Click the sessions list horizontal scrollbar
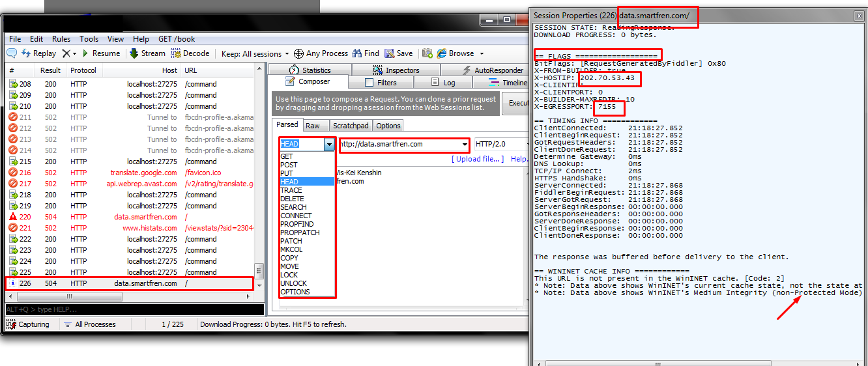The height and width of the screenshot is (366, 868). (129, 296)
